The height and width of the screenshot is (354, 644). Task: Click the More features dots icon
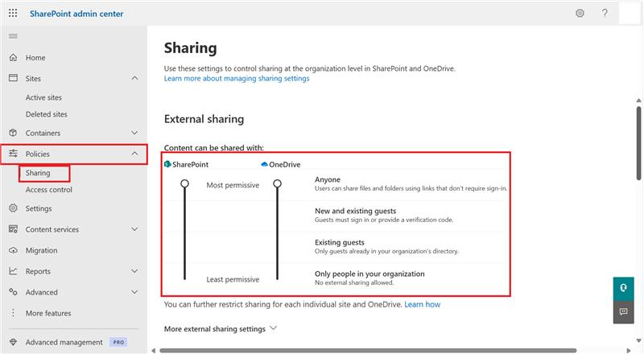click(x=13, y=313)
